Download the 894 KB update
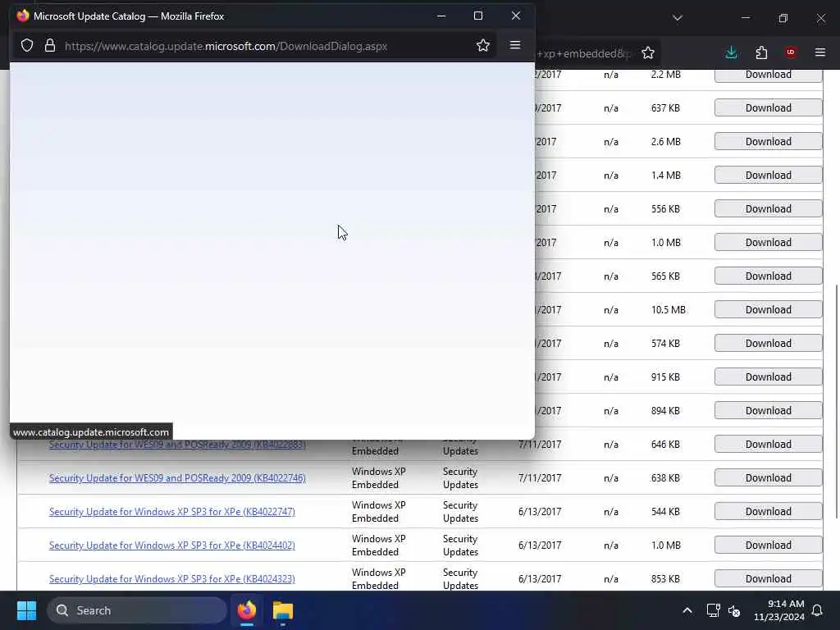 coord(768,411)
